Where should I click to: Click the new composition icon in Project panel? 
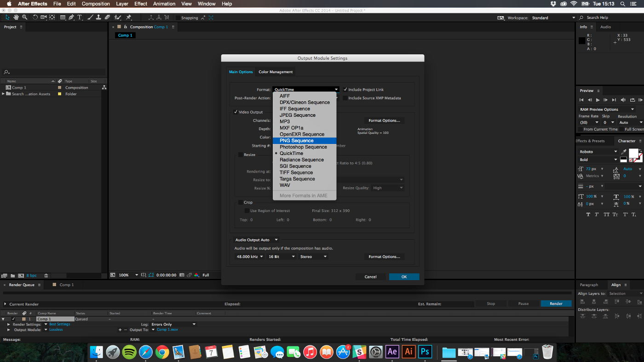(21, 276)
